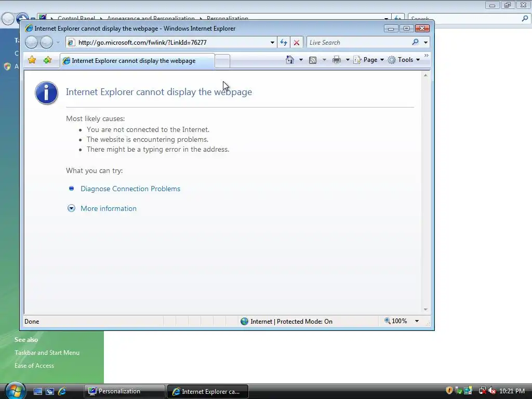This screenshot has height=399, width=532.
Task: Click the Windows Start orb
Action: click(x=15, y=391)
